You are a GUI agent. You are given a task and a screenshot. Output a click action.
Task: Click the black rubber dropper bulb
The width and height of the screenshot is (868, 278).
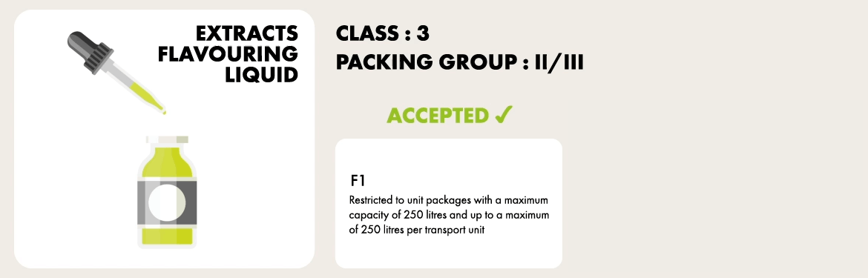[90, 52]
